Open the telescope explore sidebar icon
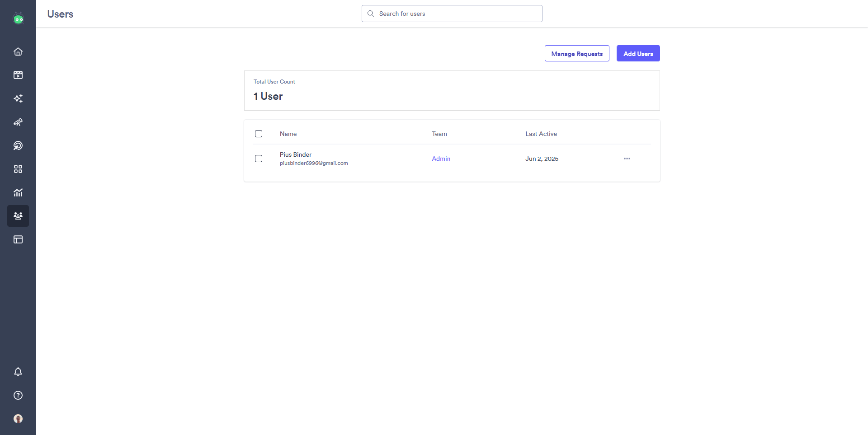The image size is (868, 435). point(18,122)
